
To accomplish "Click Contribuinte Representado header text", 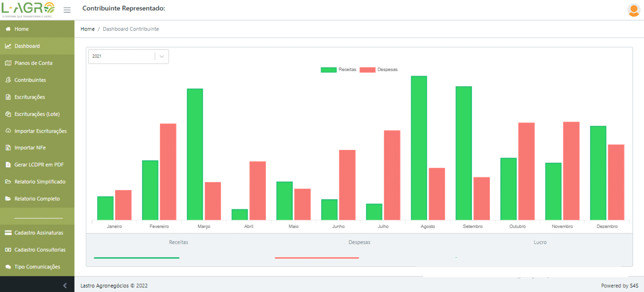I will tap(124, 8).
